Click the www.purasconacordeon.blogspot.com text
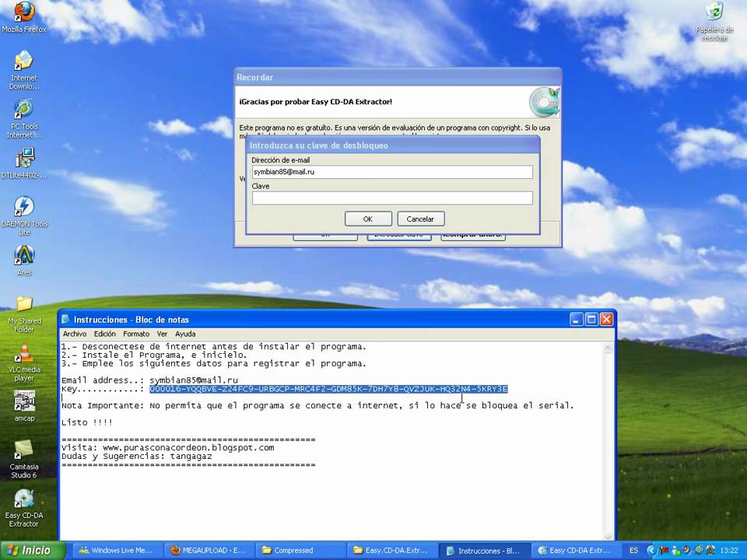This screenshot has width=747, height=560. point(188,448)
